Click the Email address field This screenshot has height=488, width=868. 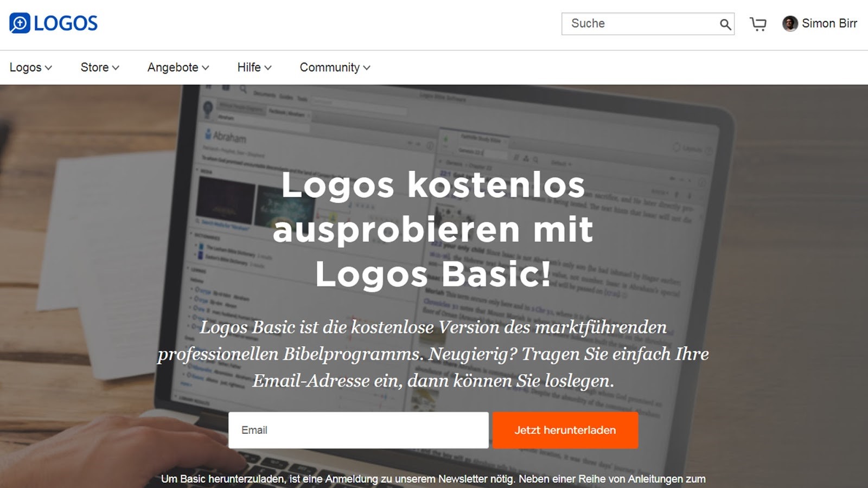(358, 429)
